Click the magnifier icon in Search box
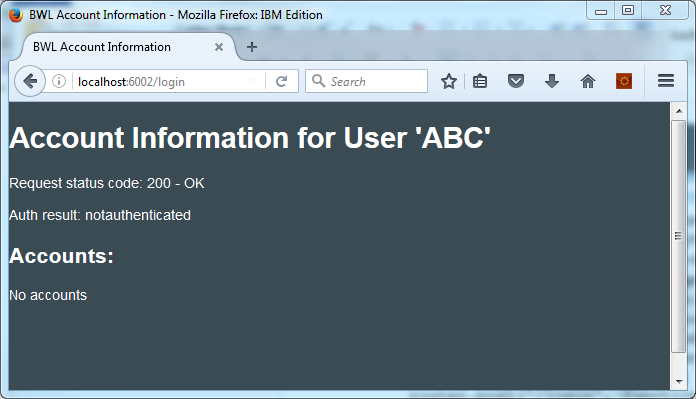The image size is (696, 399). tap(318, 81)
